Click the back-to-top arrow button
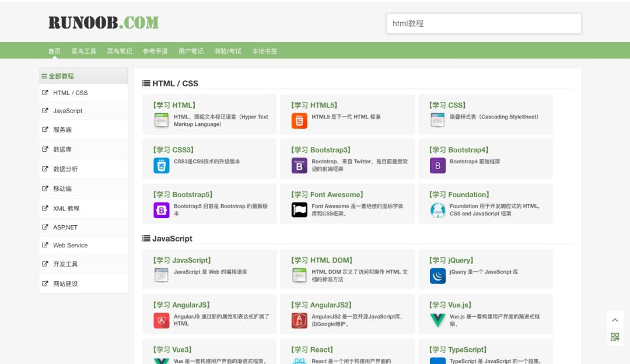 pos(615,320)
